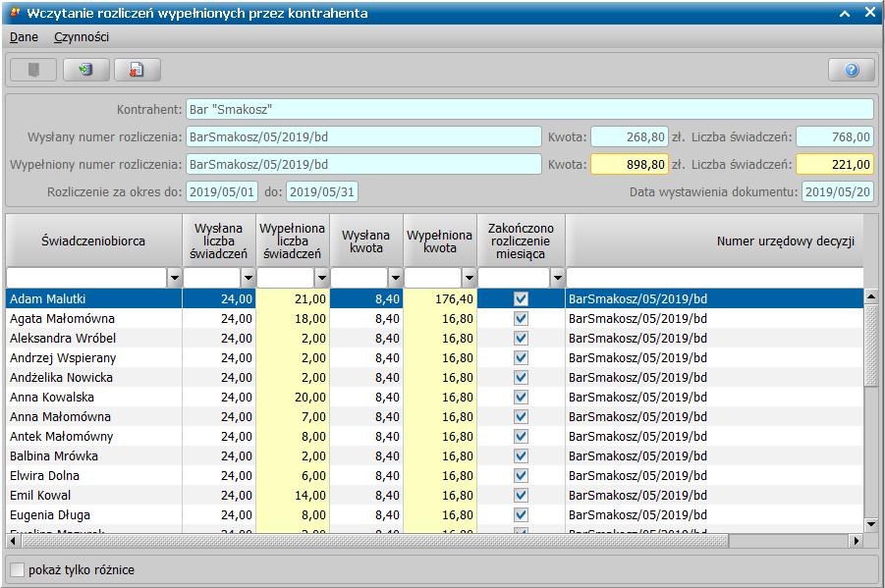Click the 20,00 cell in Anna Kowalska row

[293, 398]
